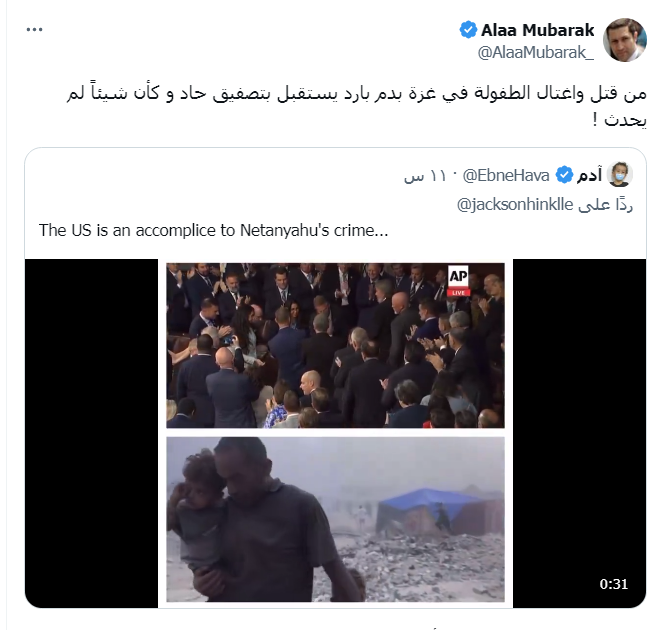Play the congress applause video frame
The width and height of the screenshot is (664, 630).
(335, 345)
